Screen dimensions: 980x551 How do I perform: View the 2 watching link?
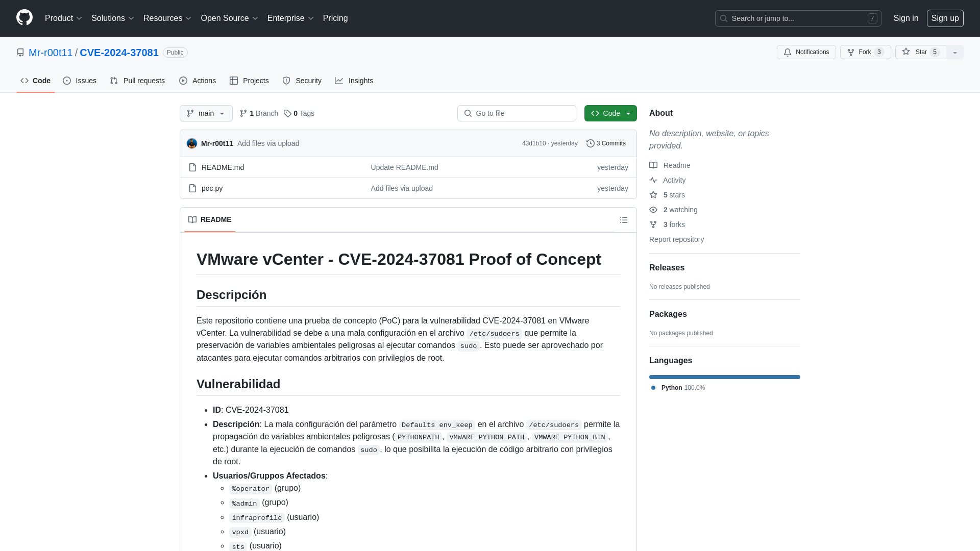click(673, 210)
